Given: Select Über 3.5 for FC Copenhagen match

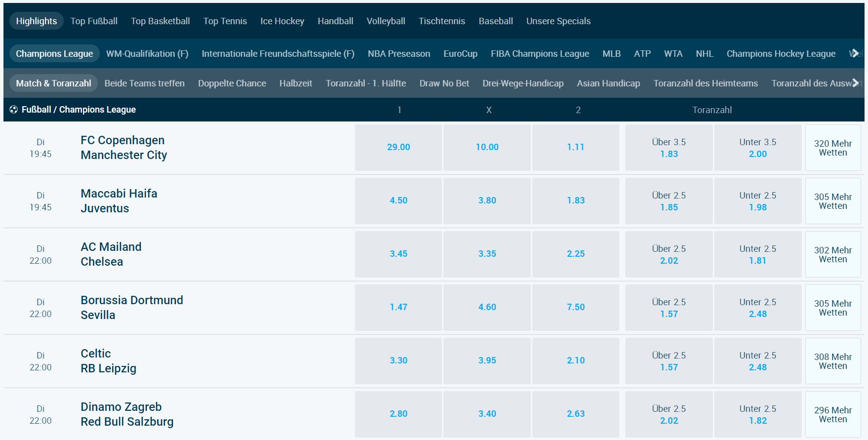Looking at the screenshot, I should tap(669, 147).
